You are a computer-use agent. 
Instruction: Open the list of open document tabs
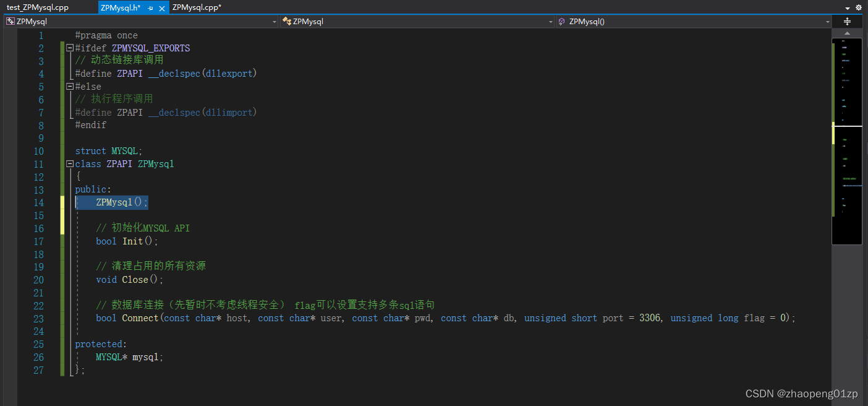pos(848,8)
